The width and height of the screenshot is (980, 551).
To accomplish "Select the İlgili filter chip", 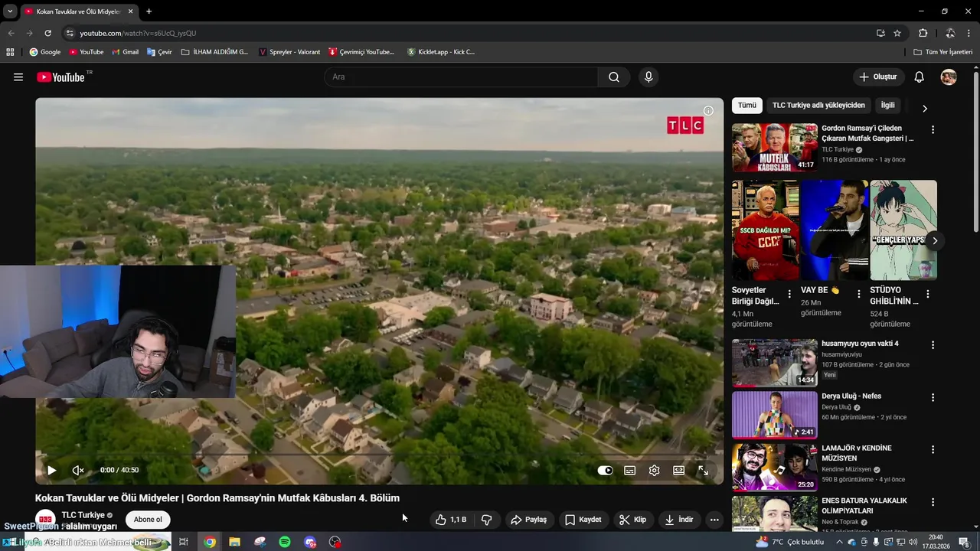I will point(887,106).
